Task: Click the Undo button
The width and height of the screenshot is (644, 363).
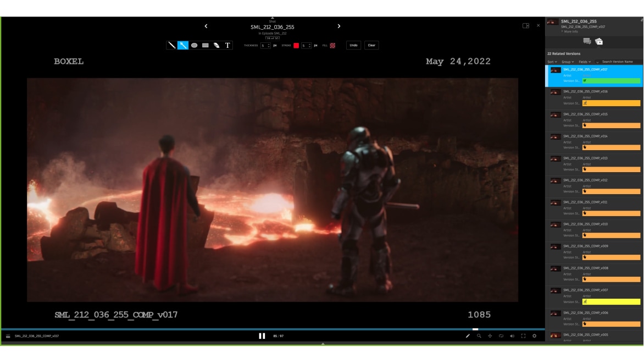Action: pyautogui.click(x=354, y=45)
